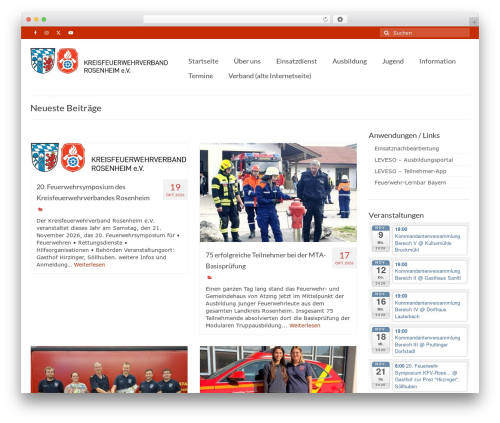Click the category folder icon under Feuerwehrsymposium post

40,209
